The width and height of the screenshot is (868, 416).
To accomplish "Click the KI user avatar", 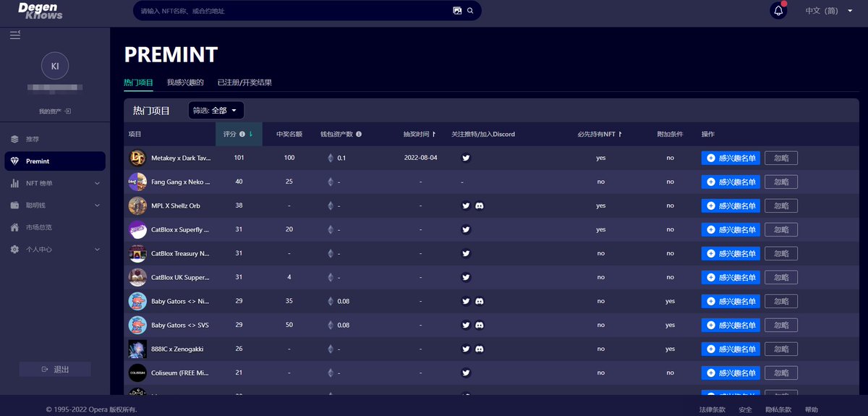I will (55, 66).
